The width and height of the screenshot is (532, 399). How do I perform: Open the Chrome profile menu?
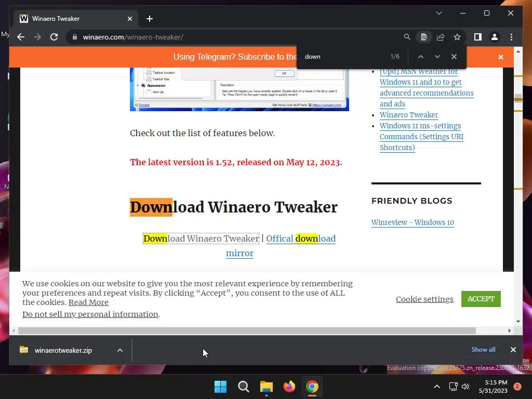click(495, 37)
